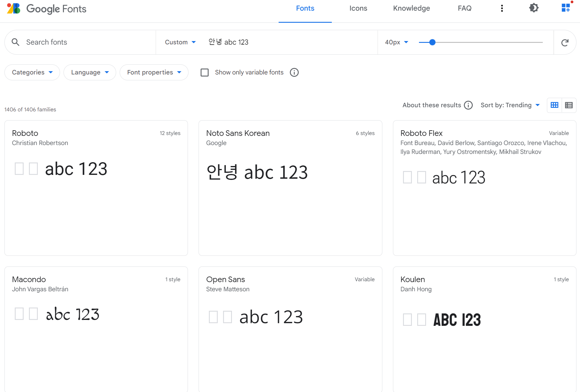580x392 pixels.
Task: Switch to grid view layout
Action: point(554,105)
